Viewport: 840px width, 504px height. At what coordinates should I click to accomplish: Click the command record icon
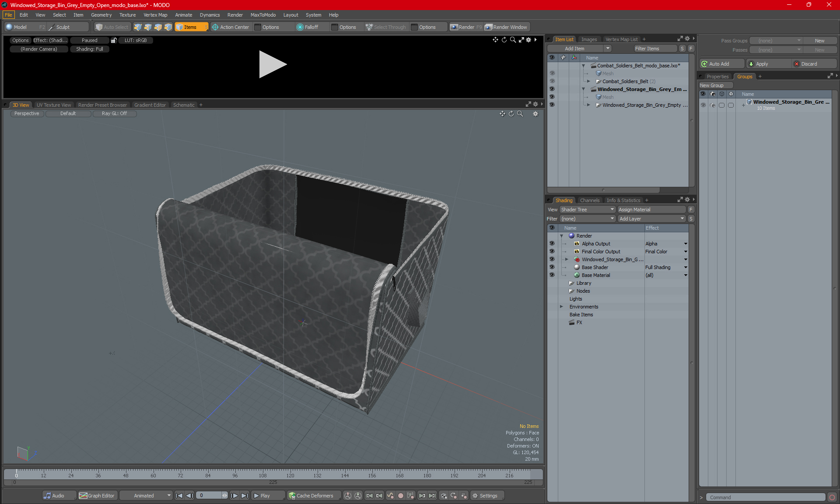[x=832, y=497]
